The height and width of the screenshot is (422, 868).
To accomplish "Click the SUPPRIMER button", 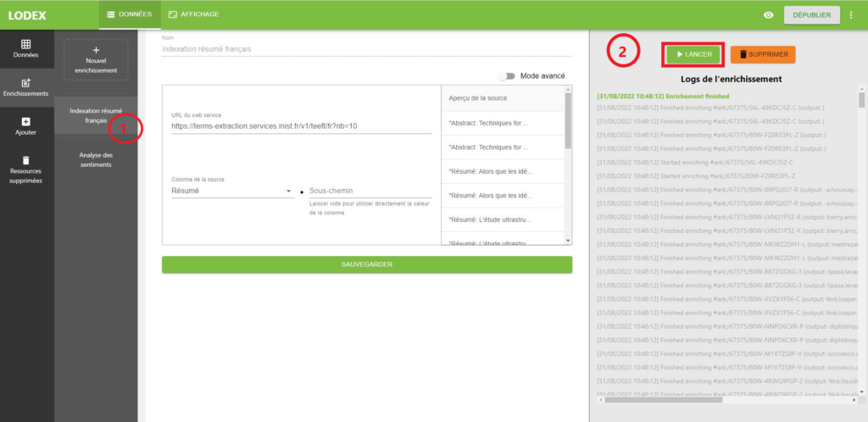I will [763, 54].
